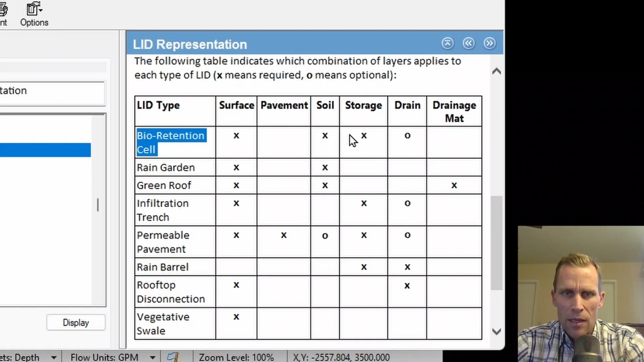The width and height of the screenshot is (644, 362).
Task: Click the Soil column header
Action: (325, 105)
